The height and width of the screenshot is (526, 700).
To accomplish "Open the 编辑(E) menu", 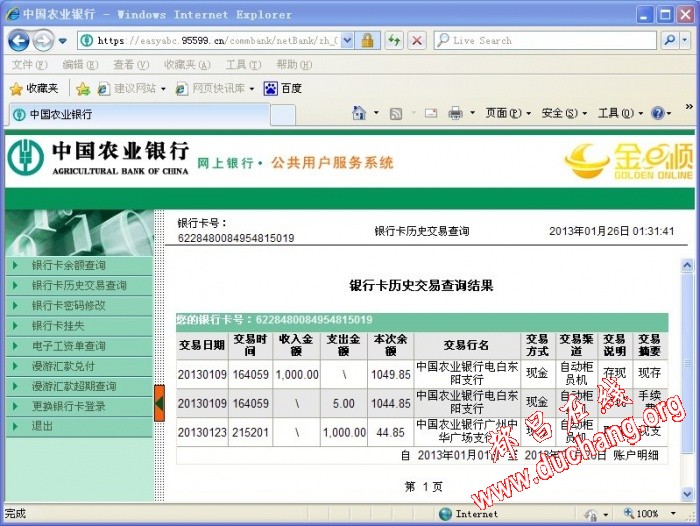I will (80, 65).
